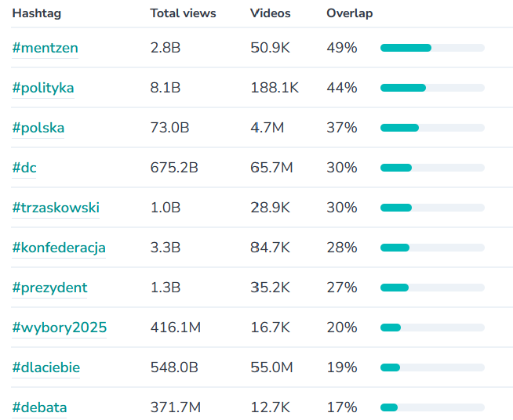This screenshot has width=513, height=420.
Task: Open the #mentzen hashtag link
Action: [45, 48]
